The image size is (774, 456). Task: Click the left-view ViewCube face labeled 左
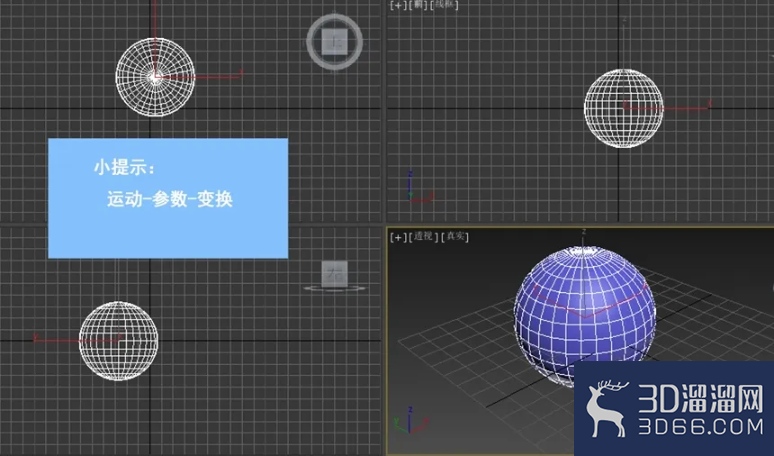point(335,274)
